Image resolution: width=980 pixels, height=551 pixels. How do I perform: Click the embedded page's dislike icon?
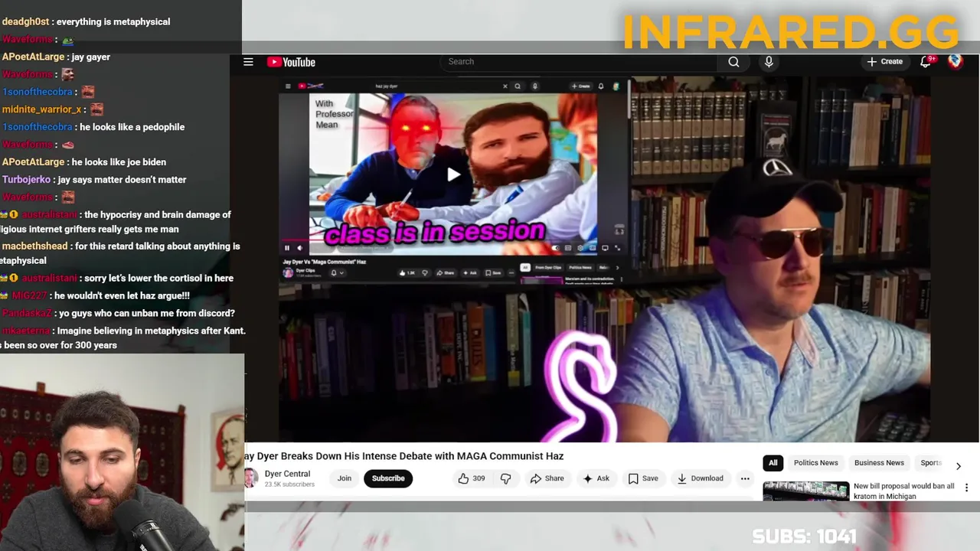click(425, 273)
